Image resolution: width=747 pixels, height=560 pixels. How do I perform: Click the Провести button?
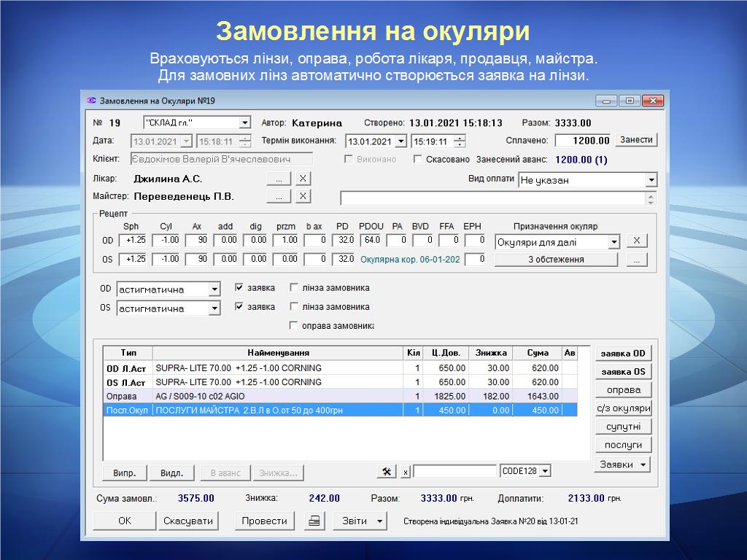click(264, 521)
